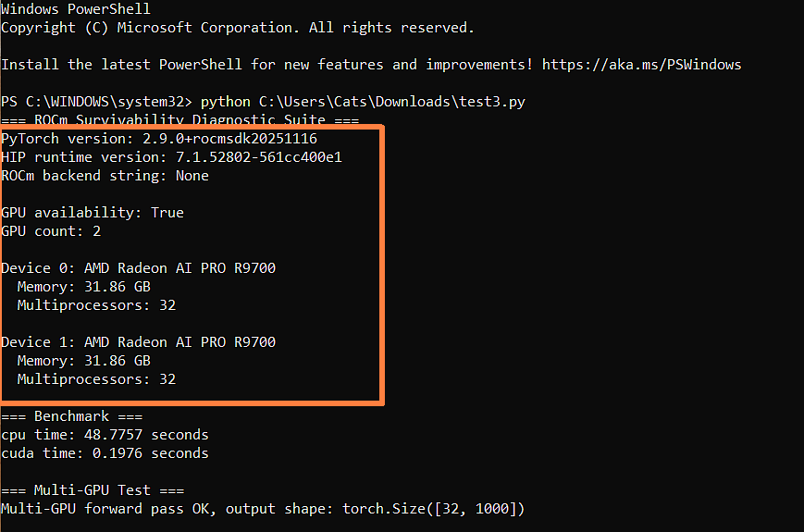Click the Device 0 AMD Radeon line
804x532 pixels.
tap(138, 268)
